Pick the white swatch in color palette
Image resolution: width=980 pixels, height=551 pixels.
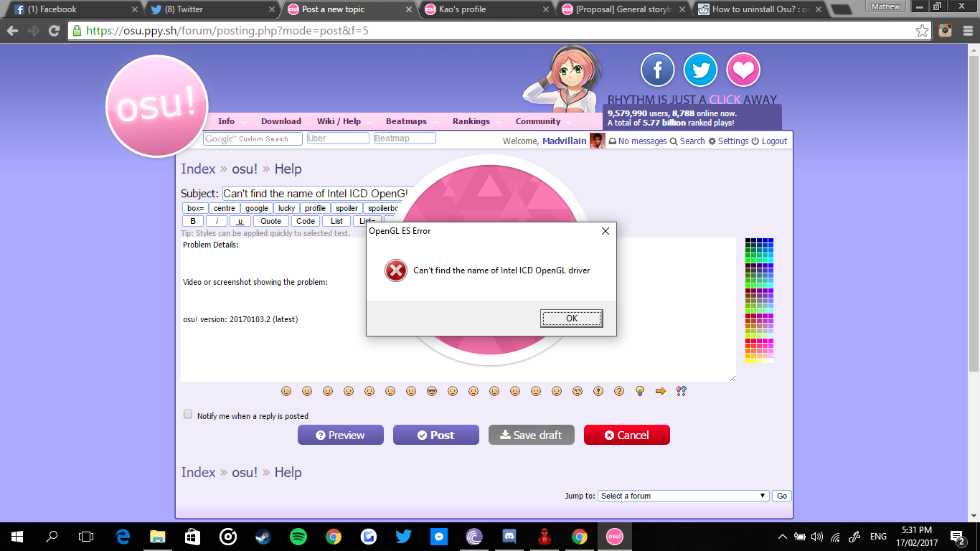pyautogui.click(x=771, y=360)
